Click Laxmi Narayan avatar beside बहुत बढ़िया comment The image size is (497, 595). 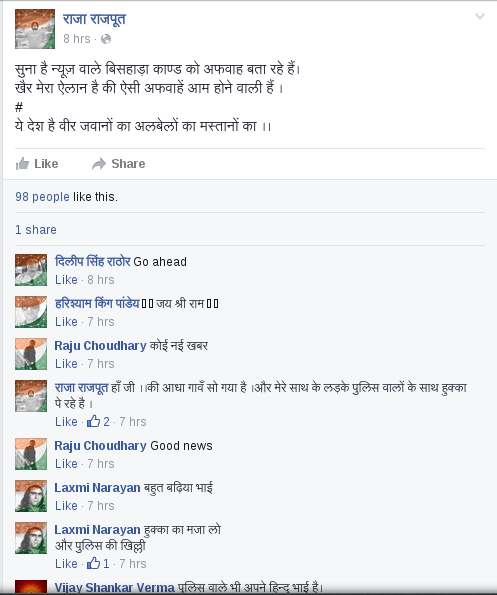[x=31, y=496]
